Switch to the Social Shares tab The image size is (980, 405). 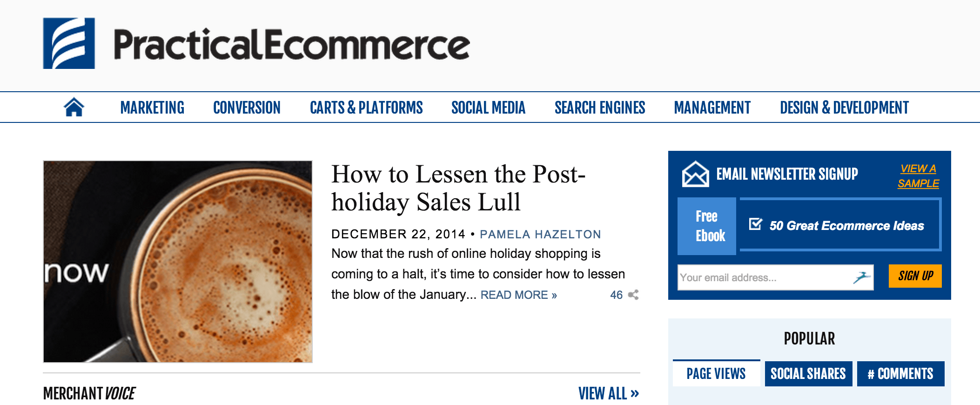808,373
